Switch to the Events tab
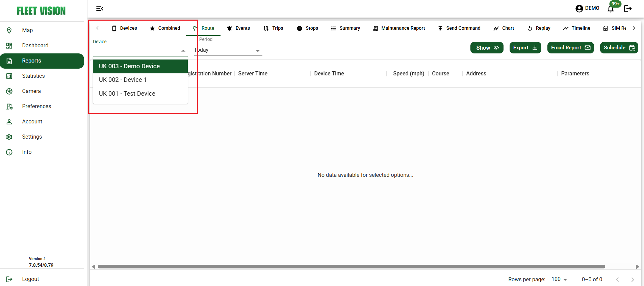Screen dimensions: 644x286 238,28
